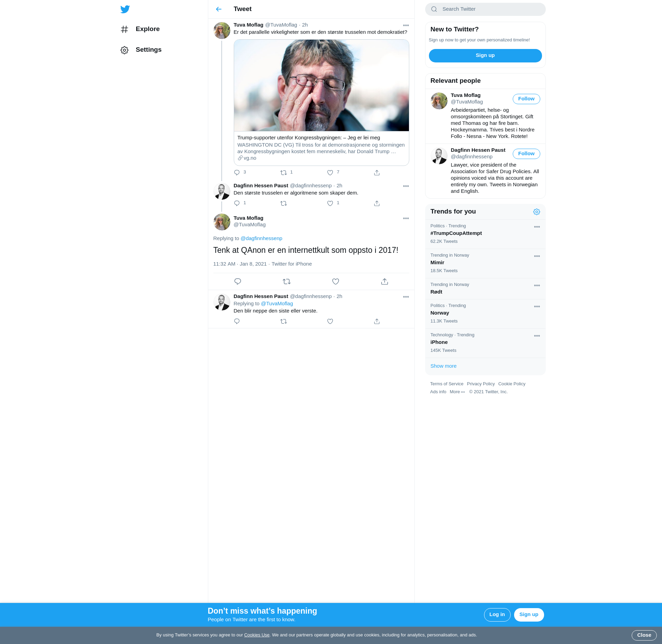Screen dimensions: 662x644
Task: Open options for #TrumpCoupAttempt trend
Action: 537,227
